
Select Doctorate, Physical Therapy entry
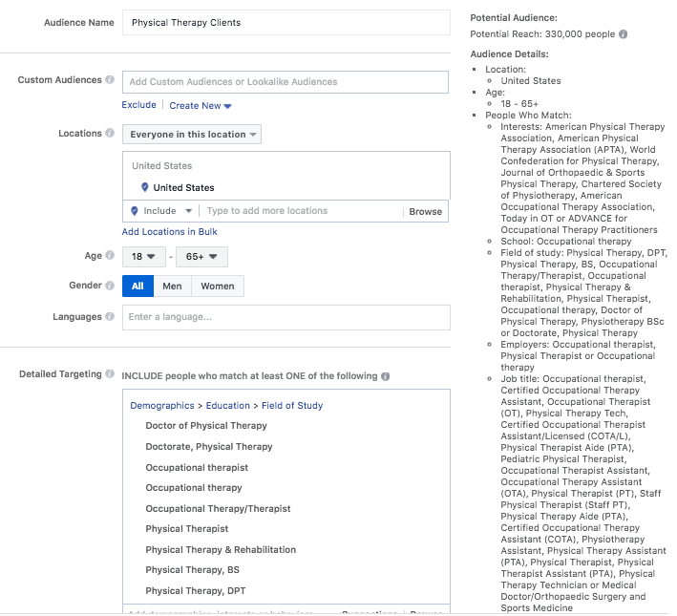click(209, 447)
